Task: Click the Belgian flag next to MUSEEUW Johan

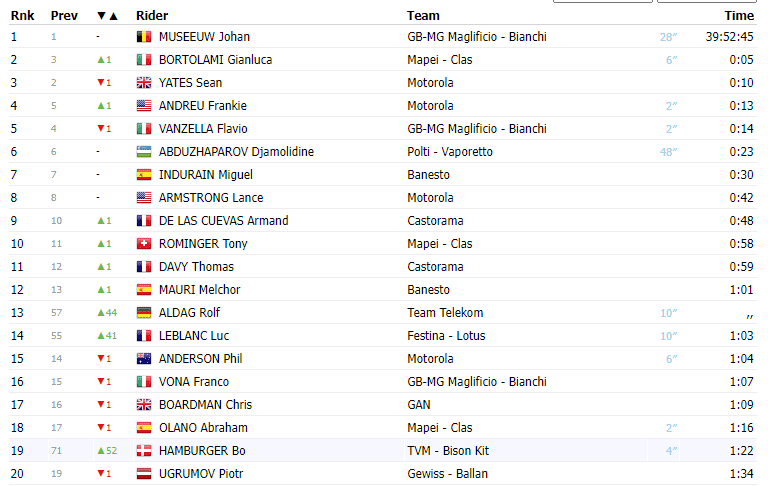Action: [x=144, y=37]
